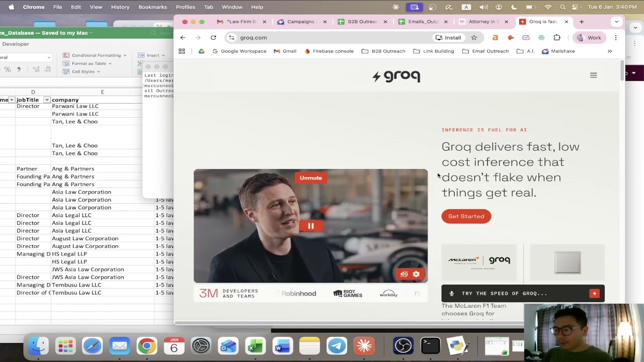The image size is (644, 362).
Task: Show more bookmarks overflow chevron
Action: [610, 51]
